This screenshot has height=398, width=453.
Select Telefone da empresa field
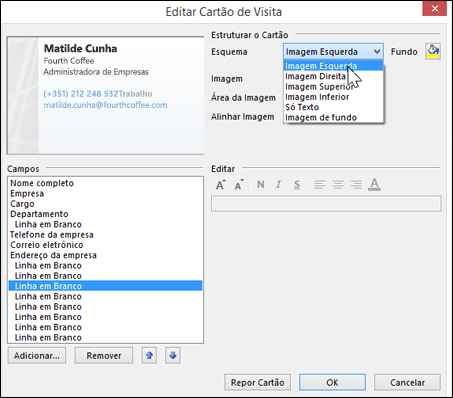105,235
